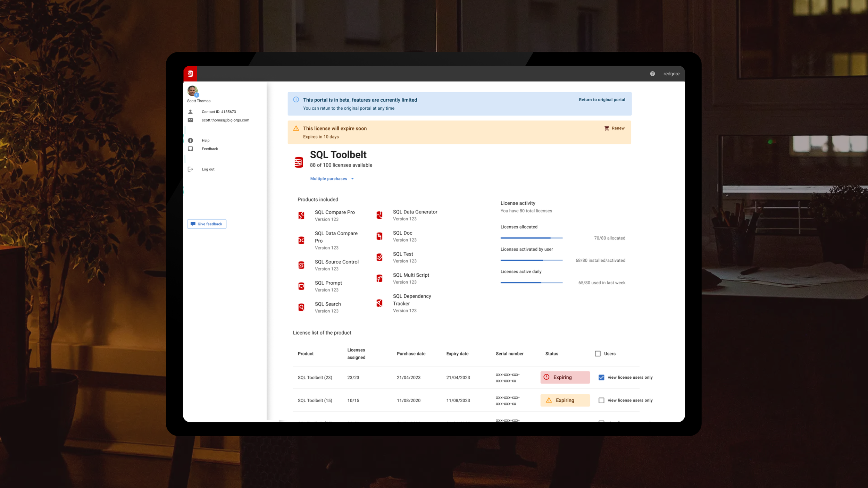The image size is (868, 488).
Task: Click the Help info icon in sidebar
Action: [x=190, y=141]
